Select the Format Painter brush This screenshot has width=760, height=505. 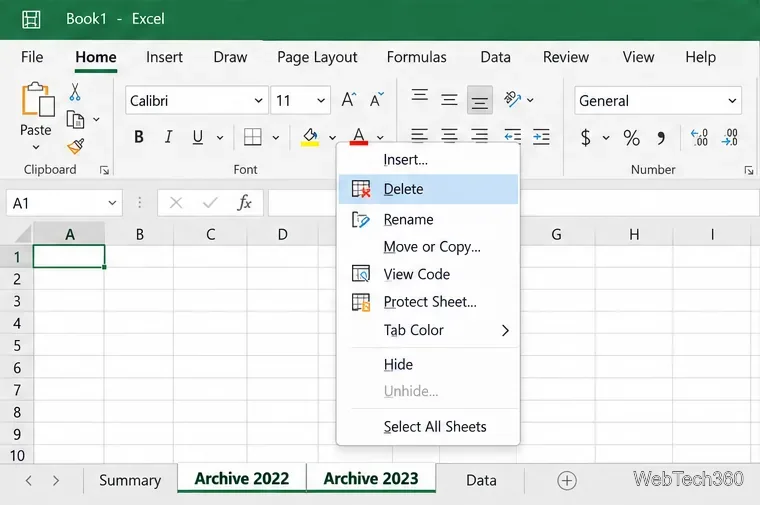(76, 146)
